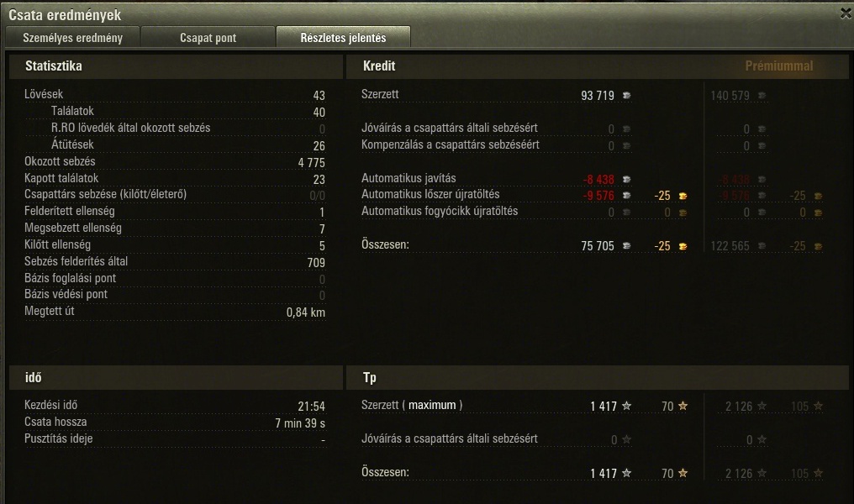Select the Részletes jelentés tab
This screenshot has height=504, width=854.
point(343,38)
